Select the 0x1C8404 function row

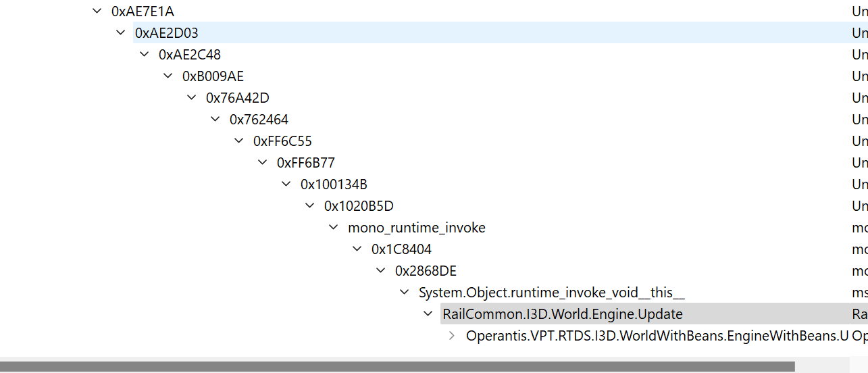(401, 249)
